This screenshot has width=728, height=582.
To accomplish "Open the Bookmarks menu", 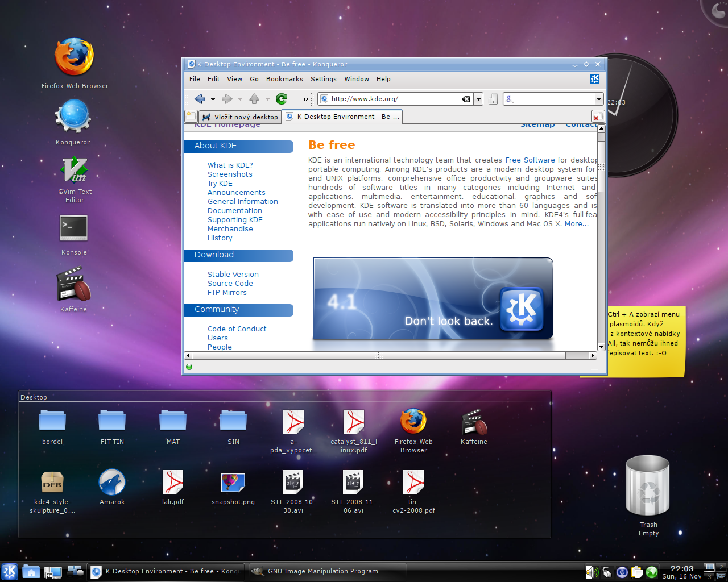I will coord(284,79).
